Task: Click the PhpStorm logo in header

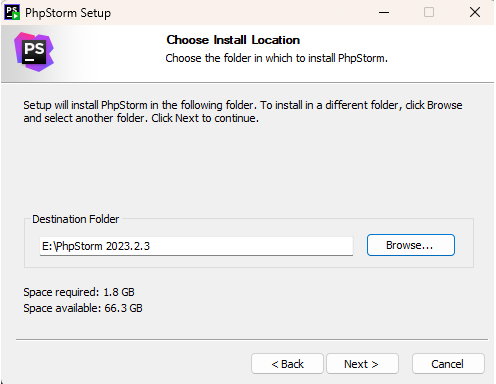Action: [34, 52]
